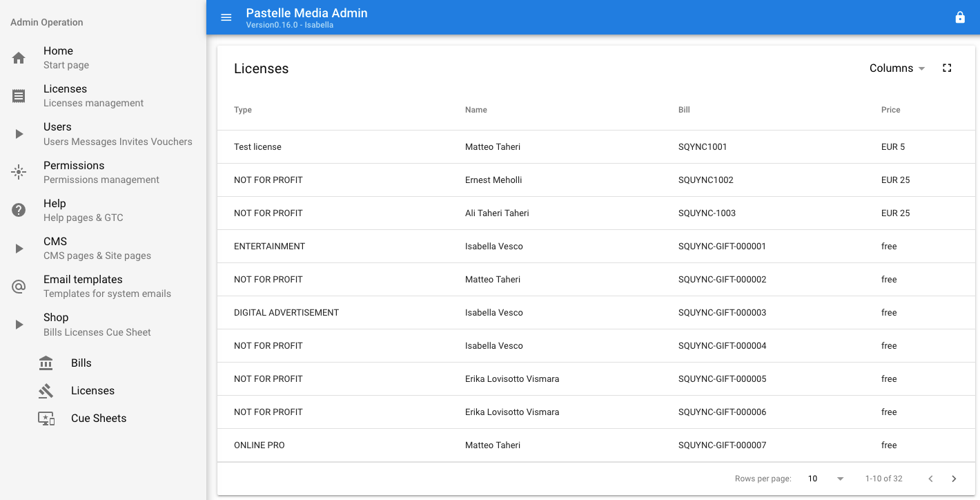The height and width of the screenshot is (500, 980).
Task: Go to next page arrow
Action: (x=954, y=479)
